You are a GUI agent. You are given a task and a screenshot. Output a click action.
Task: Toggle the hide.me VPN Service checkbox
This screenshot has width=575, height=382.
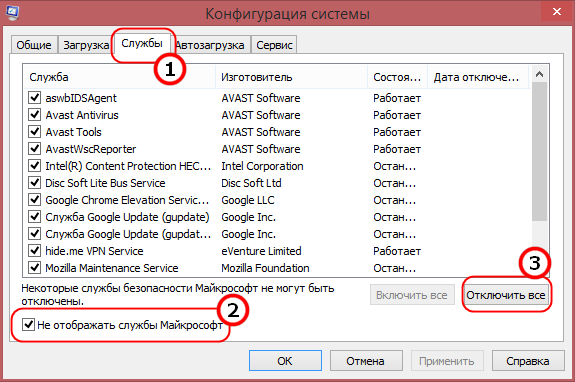click(34, 251)
